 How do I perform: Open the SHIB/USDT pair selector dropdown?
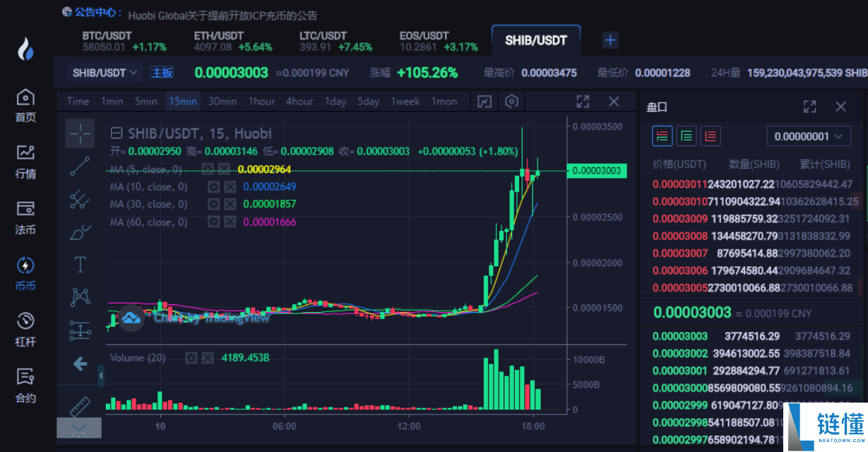(x=105, y=73)
